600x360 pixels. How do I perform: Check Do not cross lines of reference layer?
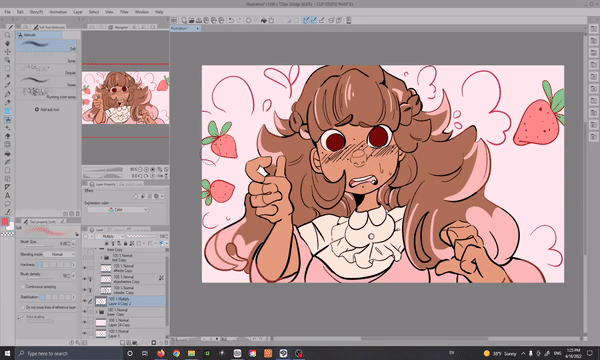pyautogui.click(x=23, y=307)
